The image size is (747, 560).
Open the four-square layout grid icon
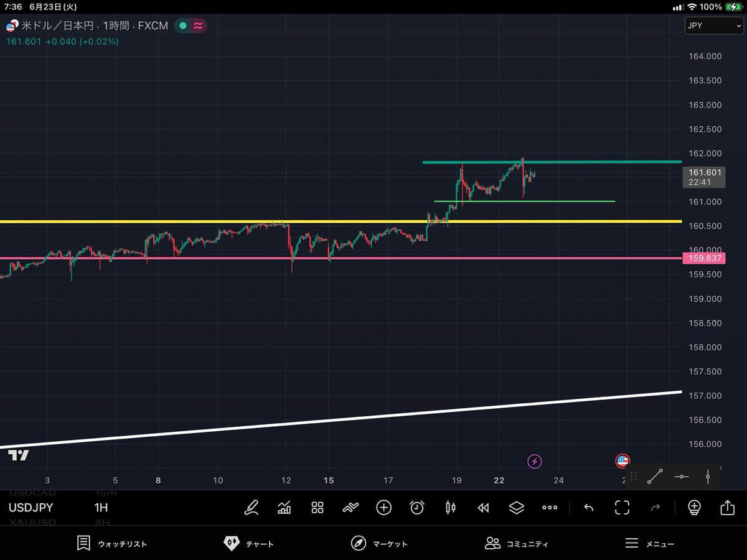317,507
